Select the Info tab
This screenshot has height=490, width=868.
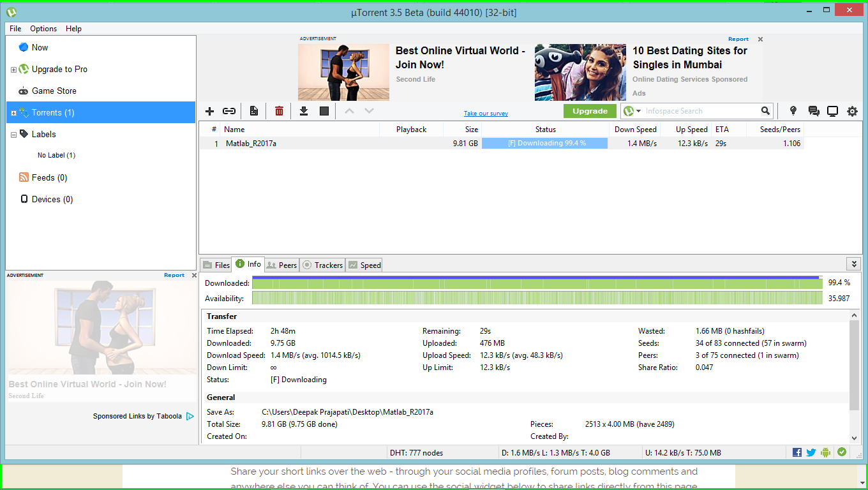coord(248,264)
